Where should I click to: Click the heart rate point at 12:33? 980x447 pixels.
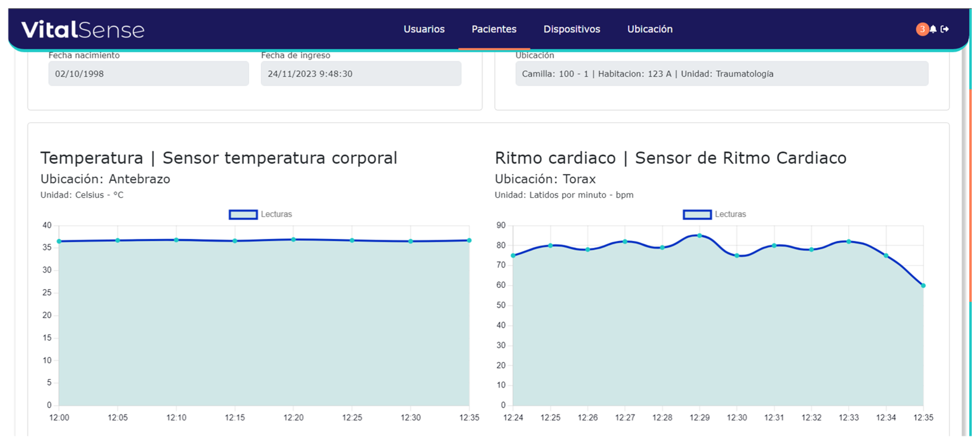coord(848,242)
